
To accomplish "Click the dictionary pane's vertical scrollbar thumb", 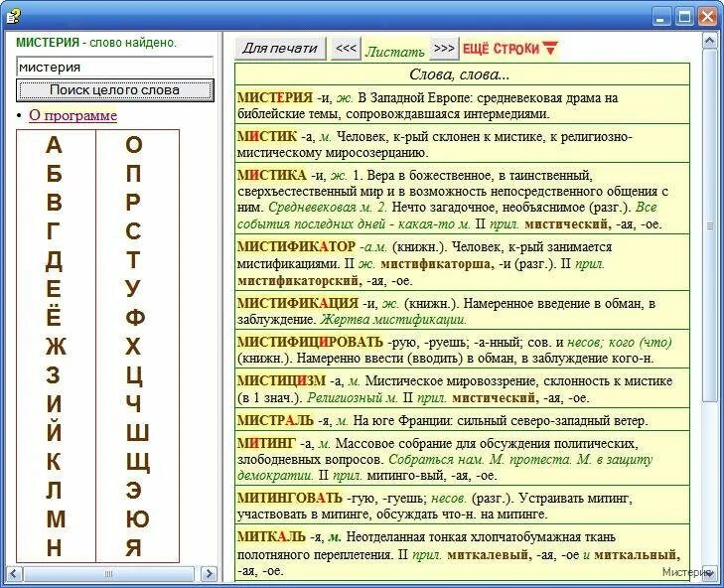I will (710, 225).
